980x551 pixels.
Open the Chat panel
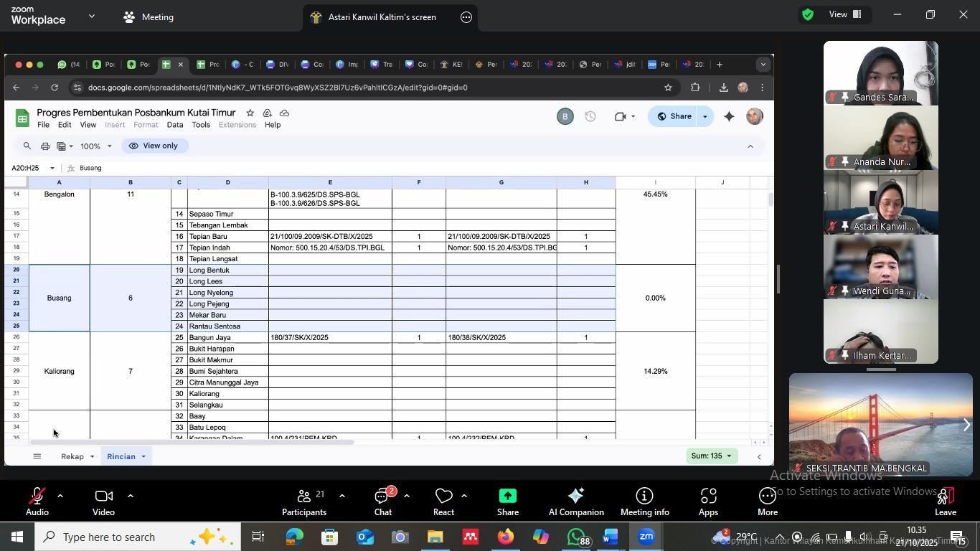(x=382, y=501)
